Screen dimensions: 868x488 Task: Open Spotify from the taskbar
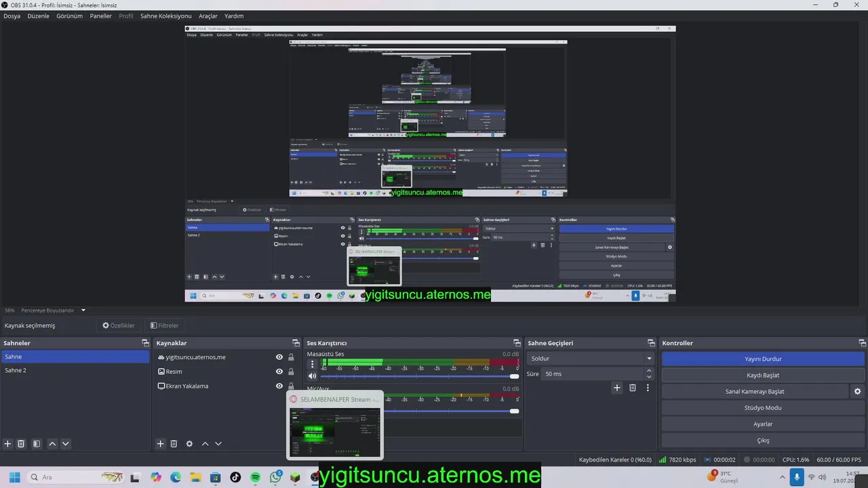[256, 477]
